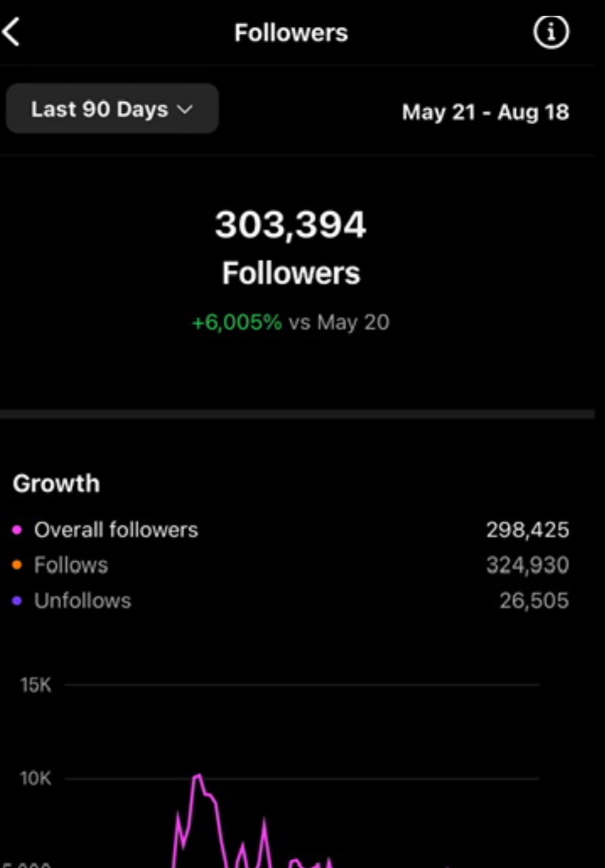Select the 303,394 follower count
Viewport: 605px width, 868px height.
291,225
